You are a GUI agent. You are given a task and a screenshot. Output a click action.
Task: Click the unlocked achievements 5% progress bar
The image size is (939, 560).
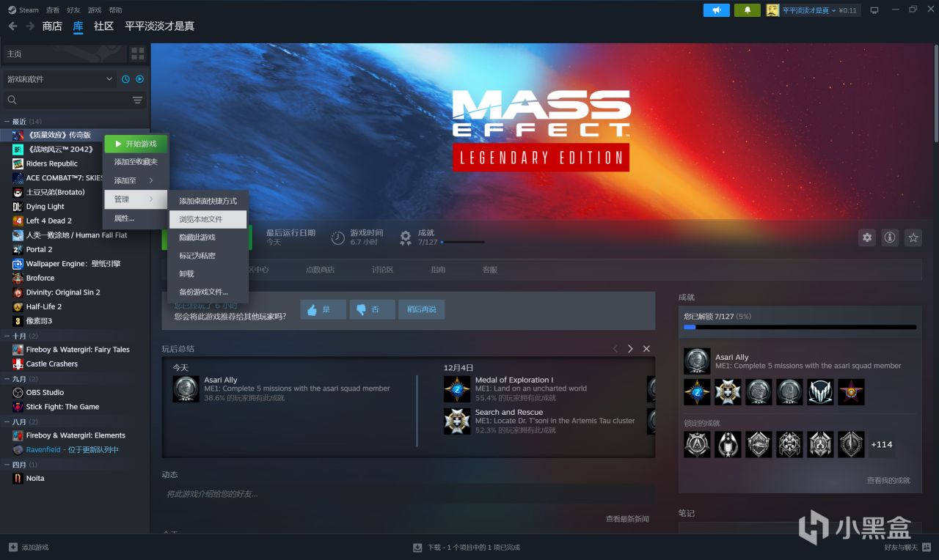pyautogui.click(x=800, y=327)
